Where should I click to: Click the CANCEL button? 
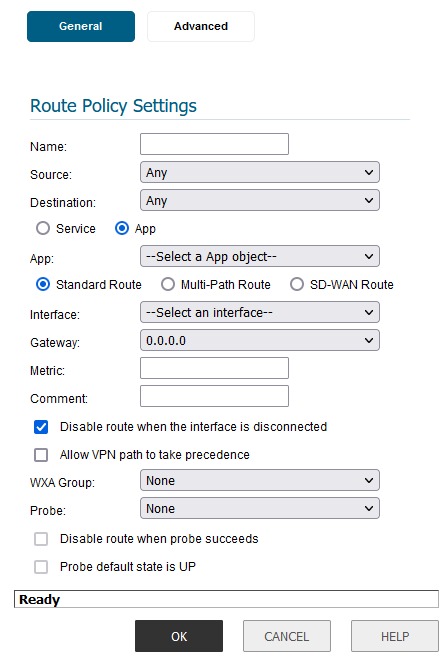click(287, 636)
